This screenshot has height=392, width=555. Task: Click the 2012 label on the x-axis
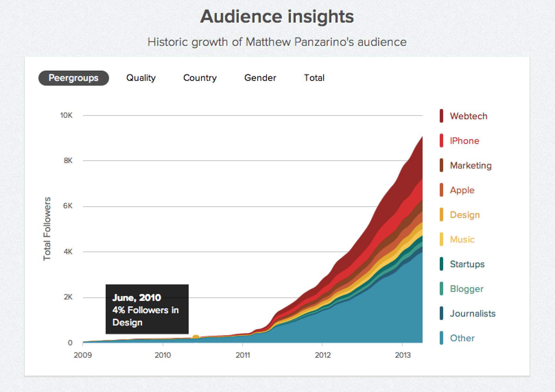click(323, 355)
